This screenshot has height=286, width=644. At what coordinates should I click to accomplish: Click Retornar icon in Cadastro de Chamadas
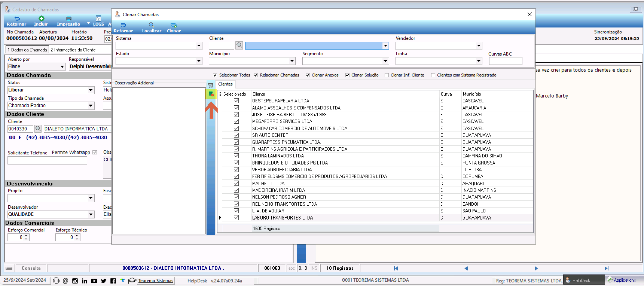point(17,19)
